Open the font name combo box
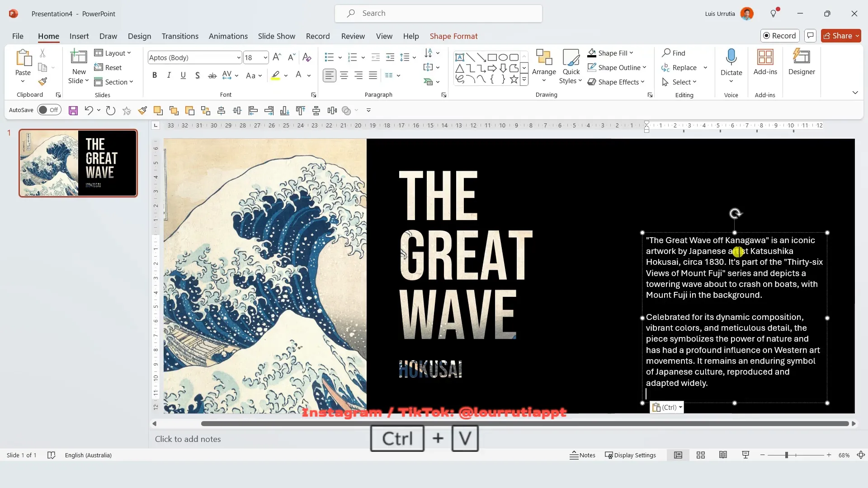Image resolution: width=868 pixels, height=488 pixels. (x=195, y=57)
